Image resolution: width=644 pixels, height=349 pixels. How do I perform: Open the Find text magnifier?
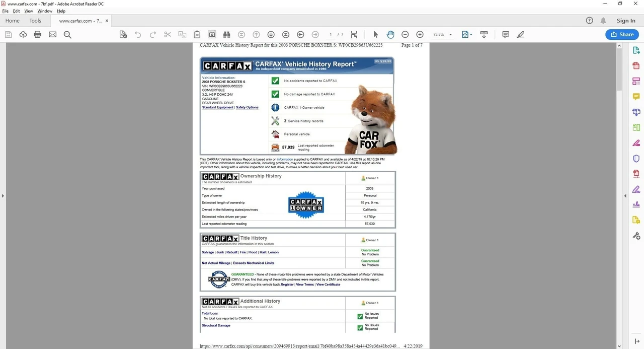67,35
